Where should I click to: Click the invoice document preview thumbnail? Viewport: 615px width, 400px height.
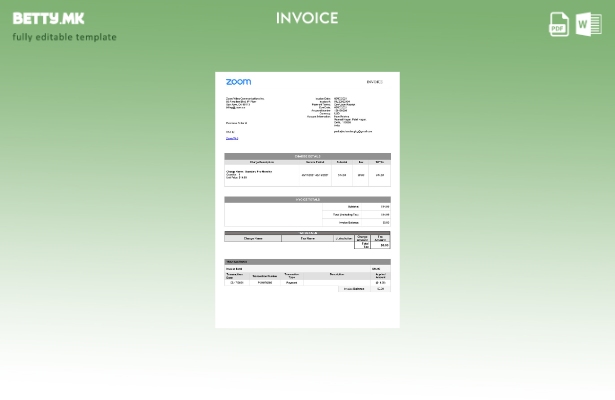click(x=307, y=199)
